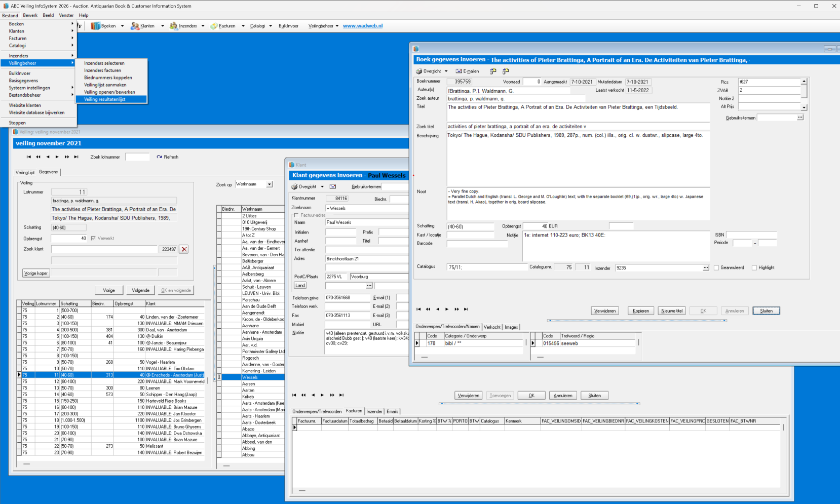Tick the Highlight checkbox
Screen dimensions: 840x504
pos(754,268)
